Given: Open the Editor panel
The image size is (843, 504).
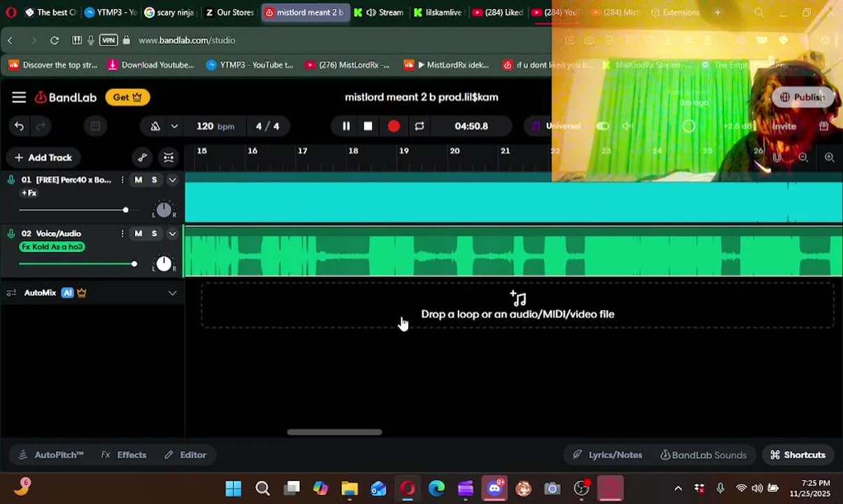Looking at the screenshot, I should coord(186,455).
